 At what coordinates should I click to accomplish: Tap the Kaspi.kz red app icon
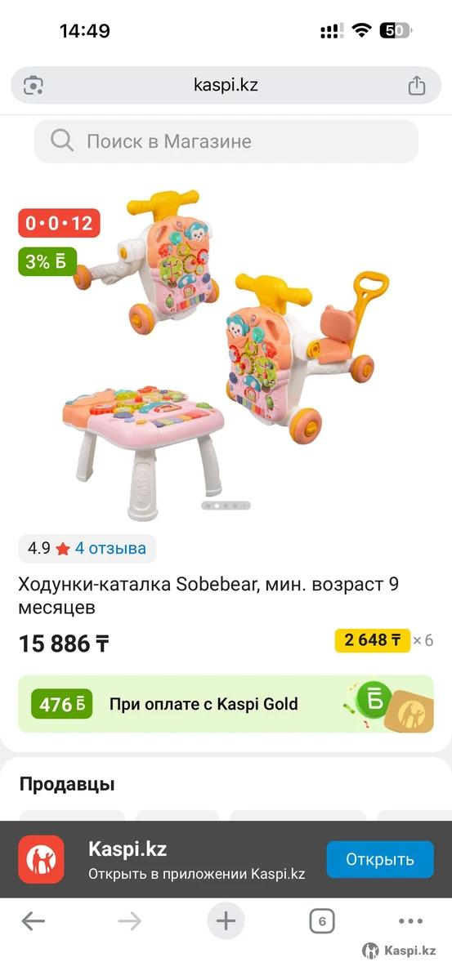point(41,859)
